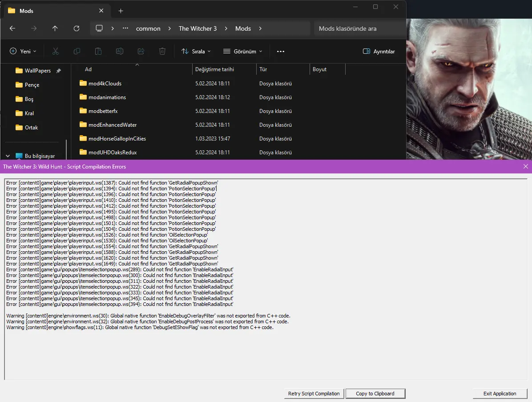Open the more options ellipsis menu
The height and width of the screenshot is (402, 532).
(281, 51)
